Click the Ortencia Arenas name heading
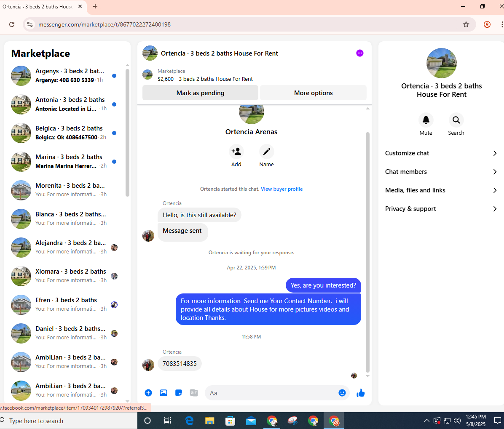 (x=251, y=132)
